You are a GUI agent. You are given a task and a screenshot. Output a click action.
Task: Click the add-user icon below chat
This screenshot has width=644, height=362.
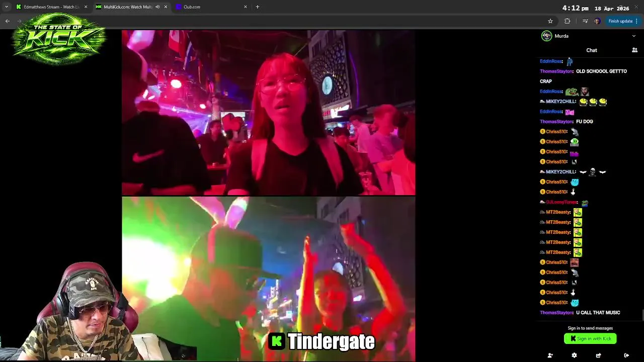pyautogui.click(x=550, y=355)
